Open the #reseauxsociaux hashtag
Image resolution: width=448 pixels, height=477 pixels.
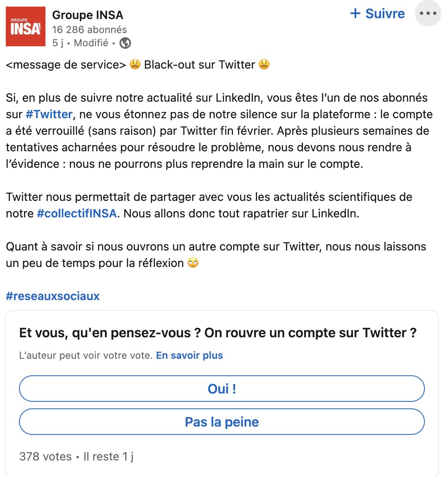click(x=53, y=296)
